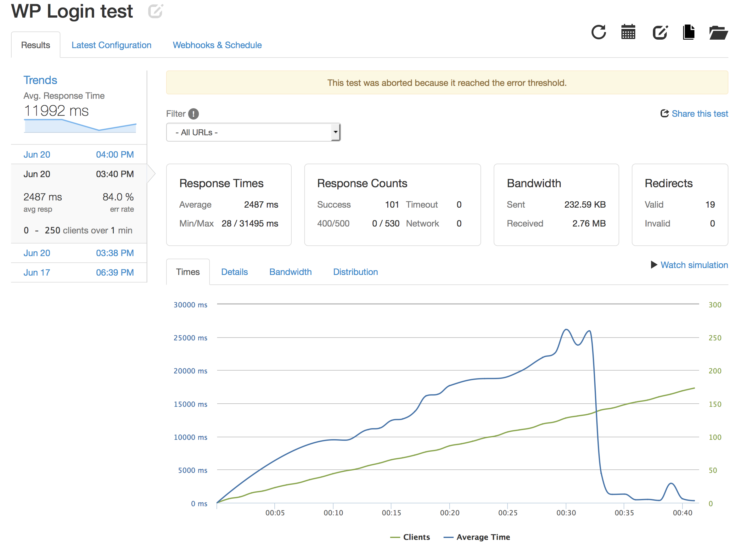Click the 84.0 % err rate value
752x560 pixels.
click(x=118, y=197)
